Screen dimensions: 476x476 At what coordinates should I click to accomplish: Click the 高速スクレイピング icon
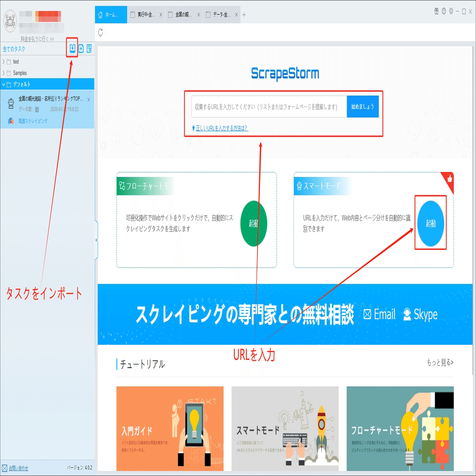[11, 121]
